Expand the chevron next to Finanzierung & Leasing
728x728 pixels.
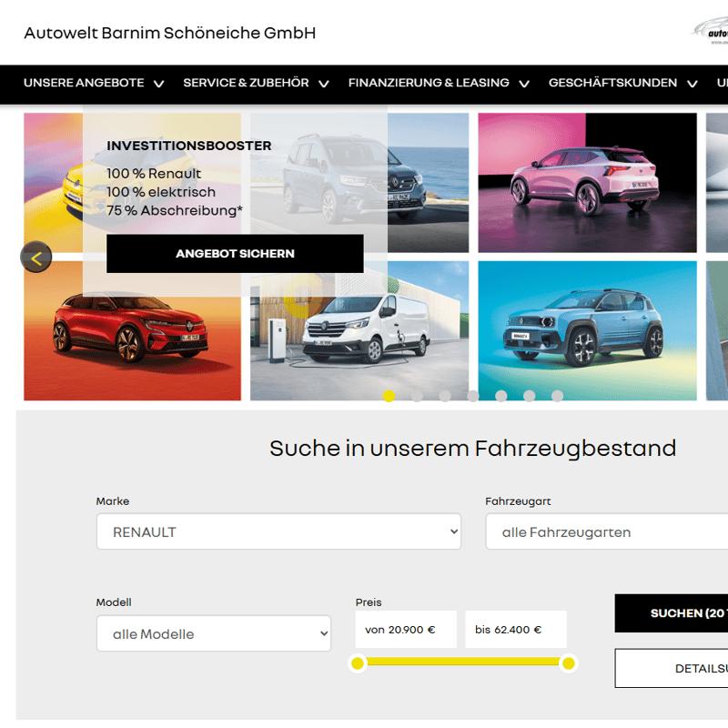524,84
